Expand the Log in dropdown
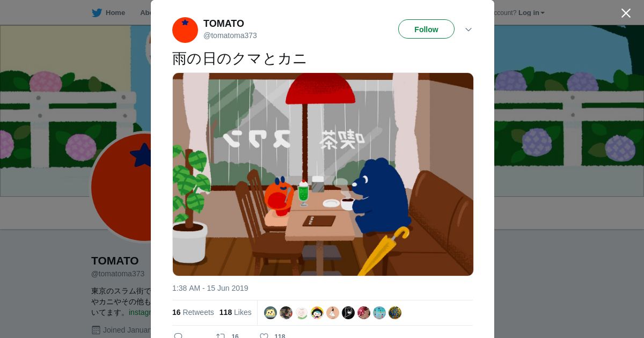Image resolution: width=644 pixels, height=338 pixels. (531, 12)
